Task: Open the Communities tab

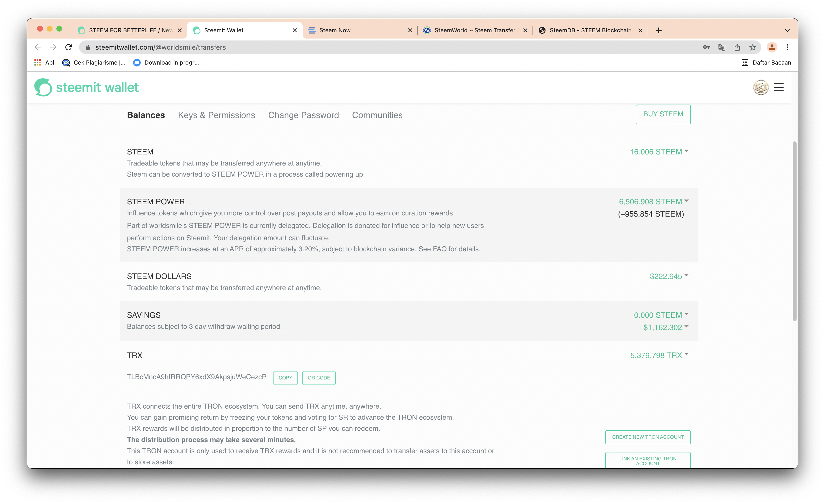Action: pos(377,115)
